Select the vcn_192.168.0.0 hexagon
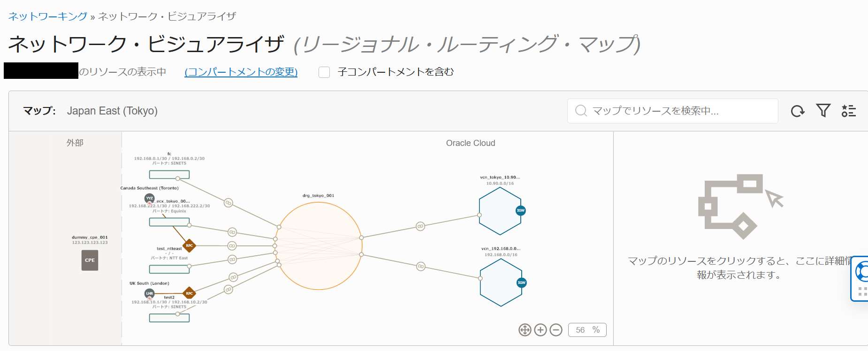Image resolution: width=868 pixels, height=351 pixels. pyautogui.click(x=501, y=283)
